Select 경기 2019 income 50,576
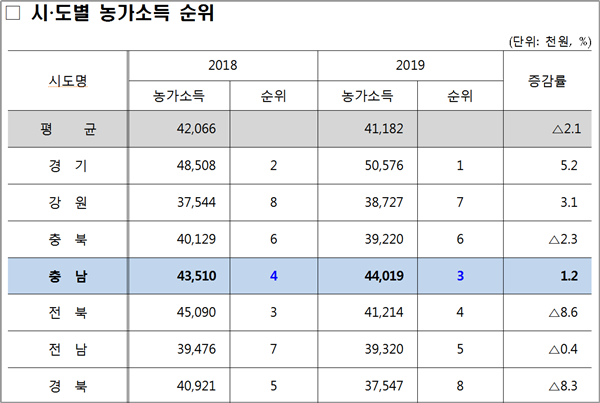 384,165
